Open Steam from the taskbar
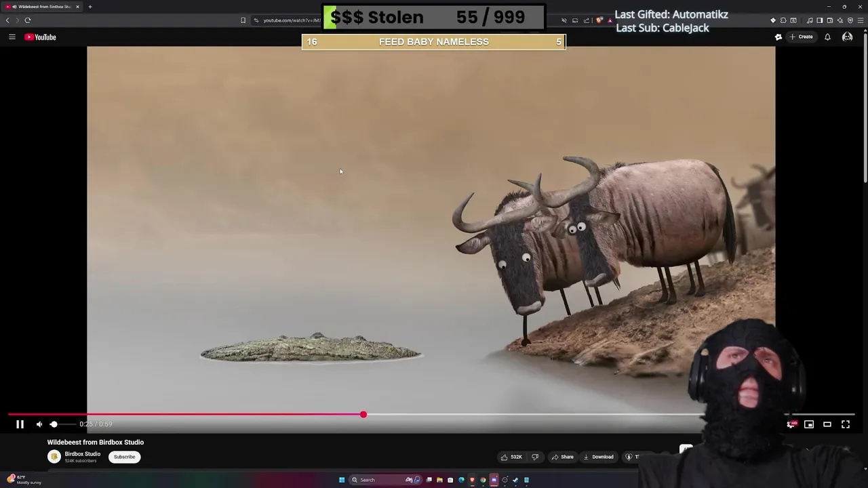 515,480
